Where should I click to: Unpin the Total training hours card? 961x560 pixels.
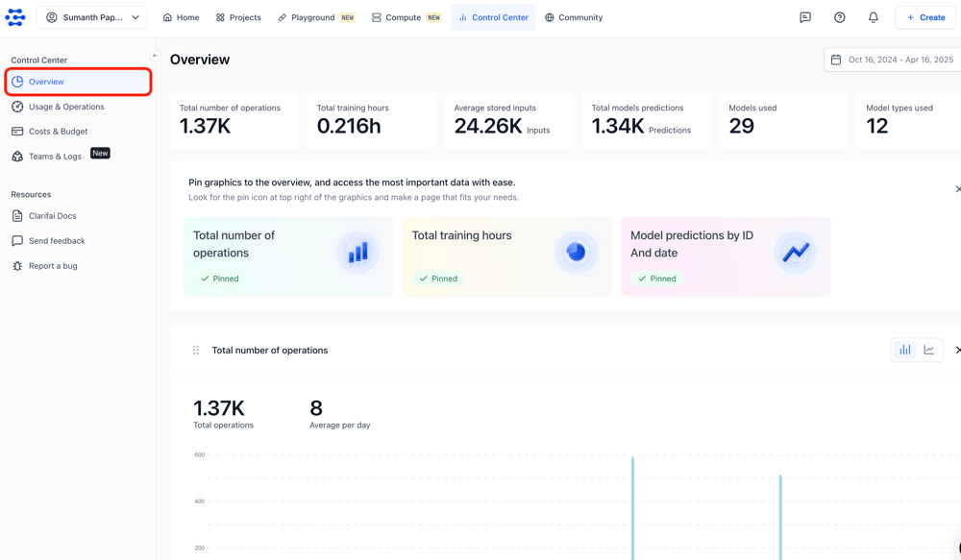coord(438,279)
